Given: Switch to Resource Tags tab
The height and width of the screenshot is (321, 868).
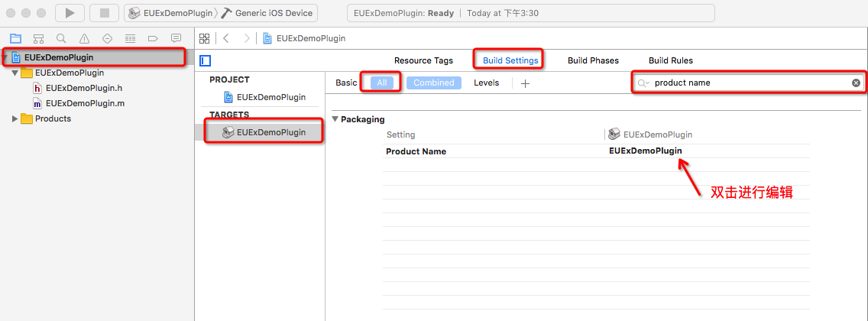Looking at the screenshot, I should pos(423,61).
